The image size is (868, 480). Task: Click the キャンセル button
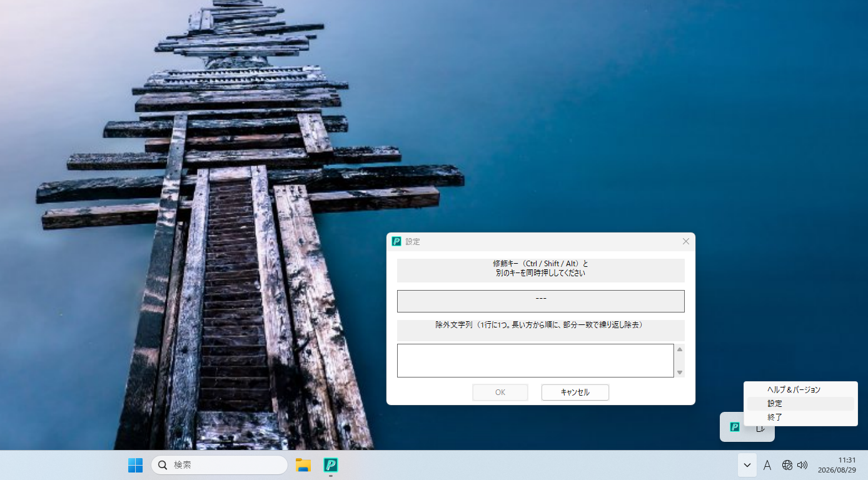click(x=575, y=392)
